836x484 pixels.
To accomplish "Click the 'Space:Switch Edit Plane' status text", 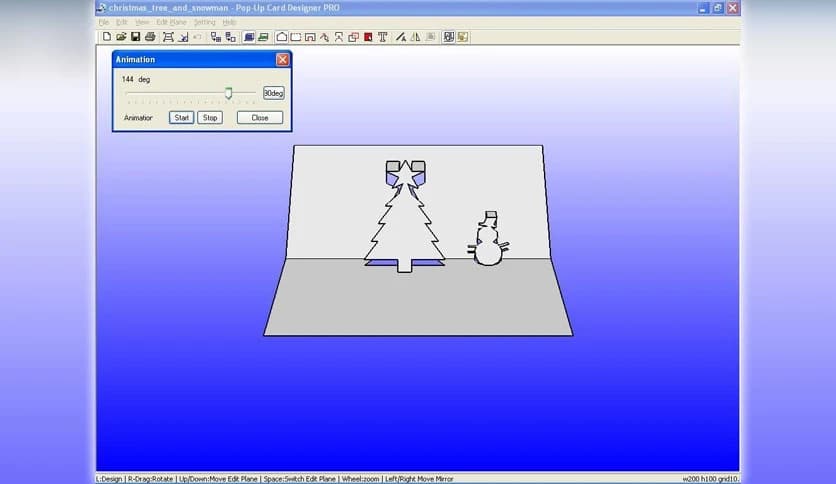I will coord(300,479).
